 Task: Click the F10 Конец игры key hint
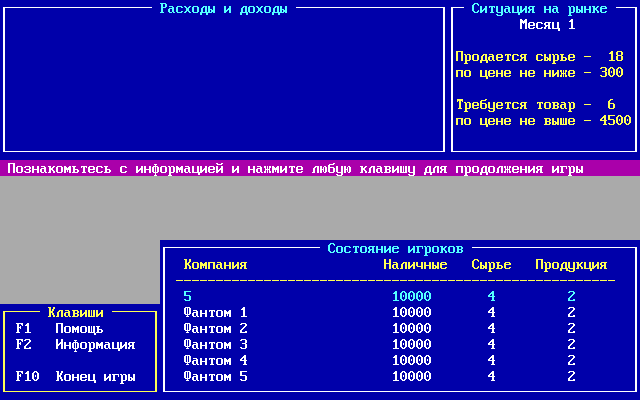pos(76,376)
